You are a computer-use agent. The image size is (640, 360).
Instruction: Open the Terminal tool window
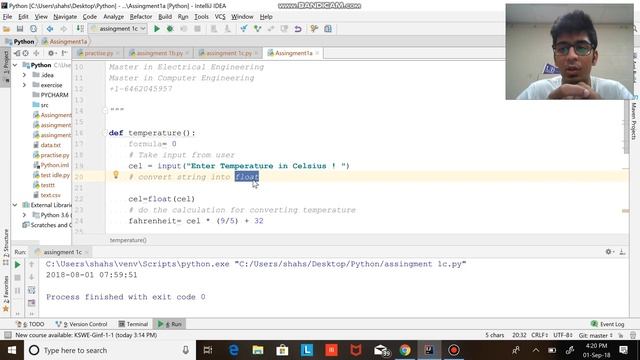(133, 324)
